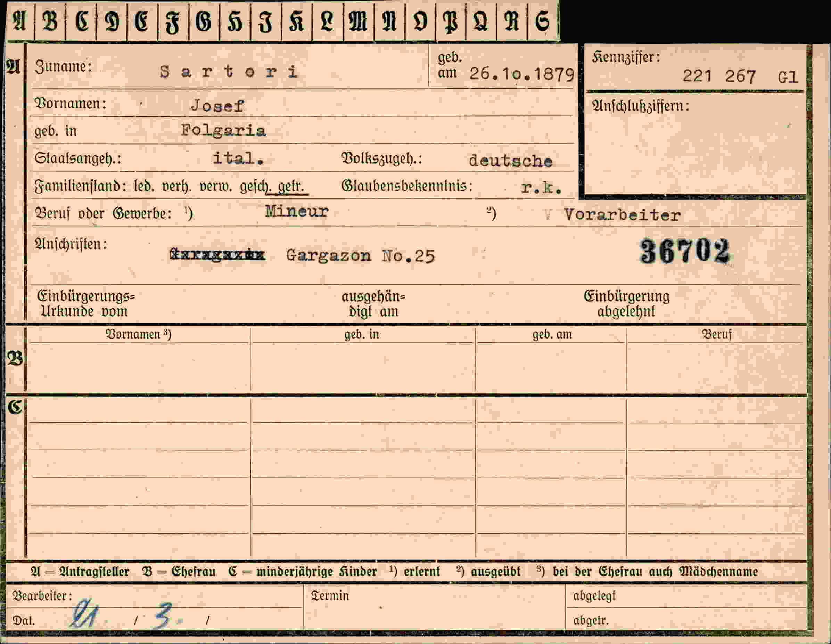Click the 'Anschlußziffern:' label
The width and height of the screenshot is (831, 644).
(x=641, y=106)
